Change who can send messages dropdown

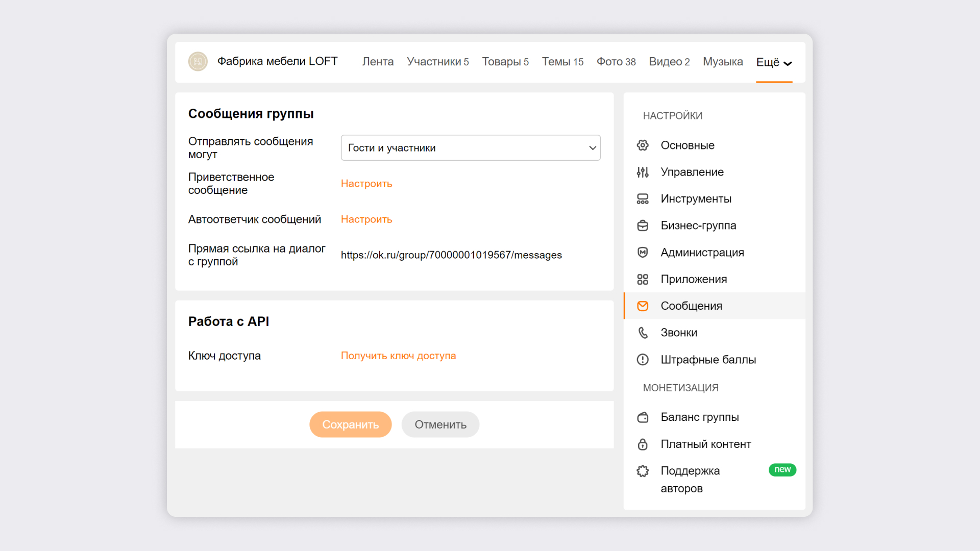[x=469, y=147]
